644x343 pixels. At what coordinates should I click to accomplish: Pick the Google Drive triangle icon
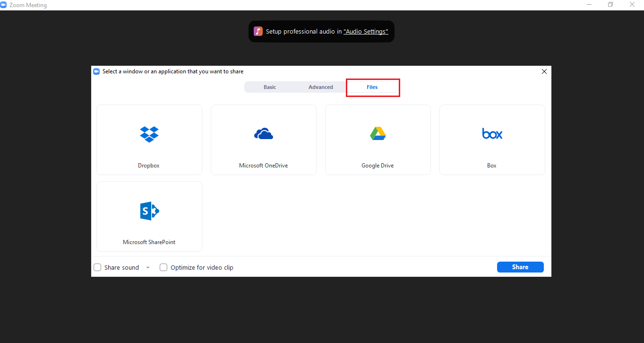[378, 134]
